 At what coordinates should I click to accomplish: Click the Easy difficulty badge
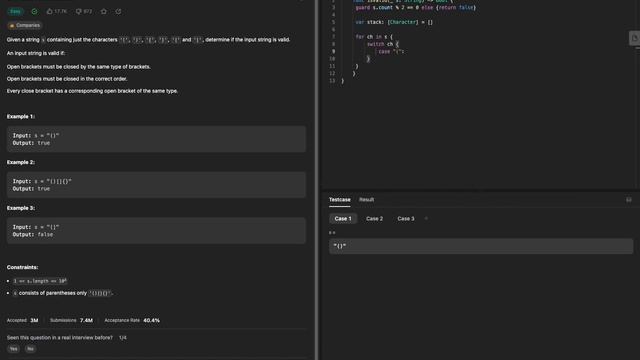16,11
